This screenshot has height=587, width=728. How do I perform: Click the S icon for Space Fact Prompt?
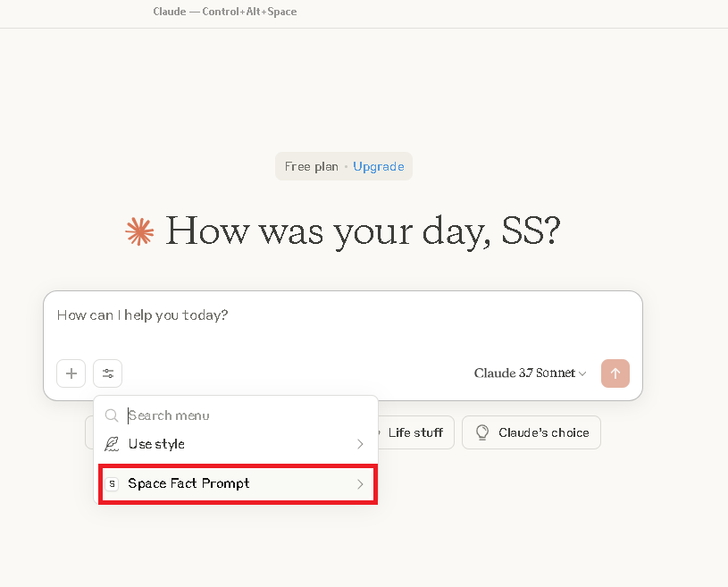112,483
